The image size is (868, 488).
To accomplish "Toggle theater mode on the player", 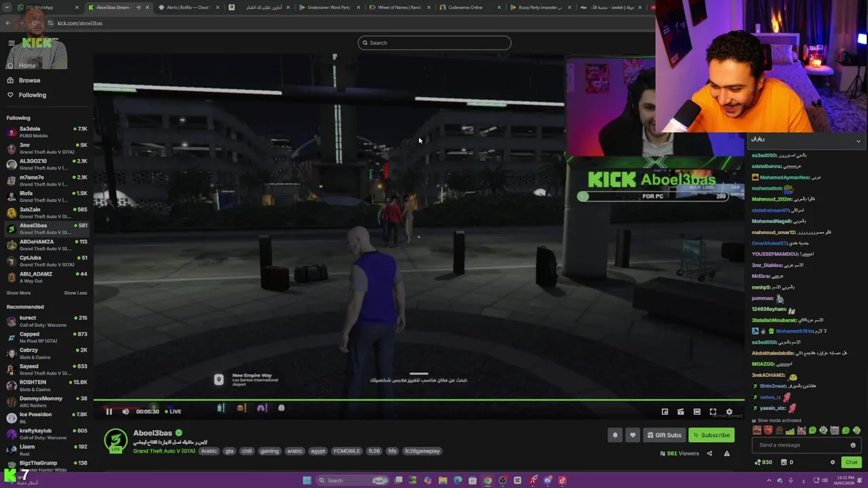I will (x=696, y=411).
